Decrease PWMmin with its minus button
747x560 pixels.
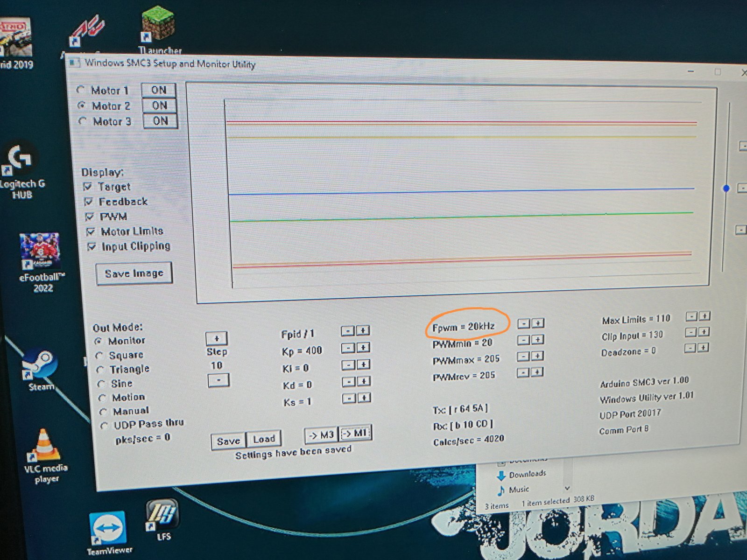[x=524, y=340]
